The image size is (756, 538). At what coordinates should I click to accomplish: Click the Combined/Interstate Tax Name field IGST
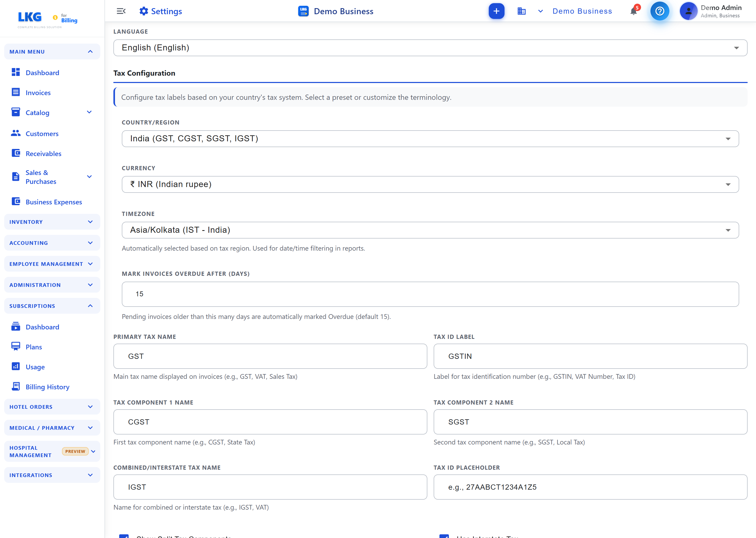(270, 487)
